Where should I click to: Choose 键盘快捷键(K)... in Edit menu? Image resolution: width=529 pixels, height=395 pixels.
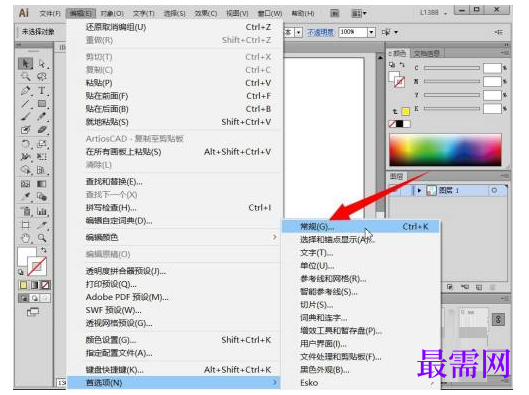(174, 370)
